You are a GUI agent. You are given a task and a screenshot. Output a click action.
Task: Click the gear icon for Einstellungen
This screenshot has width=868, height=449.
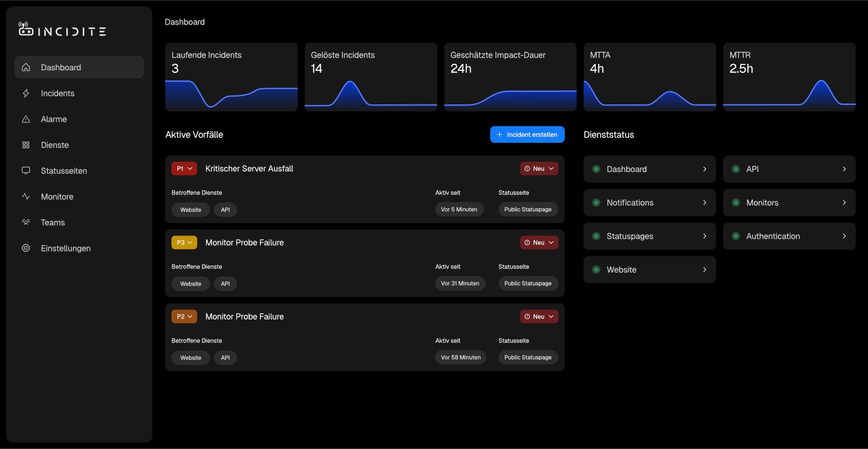[26, 248]
